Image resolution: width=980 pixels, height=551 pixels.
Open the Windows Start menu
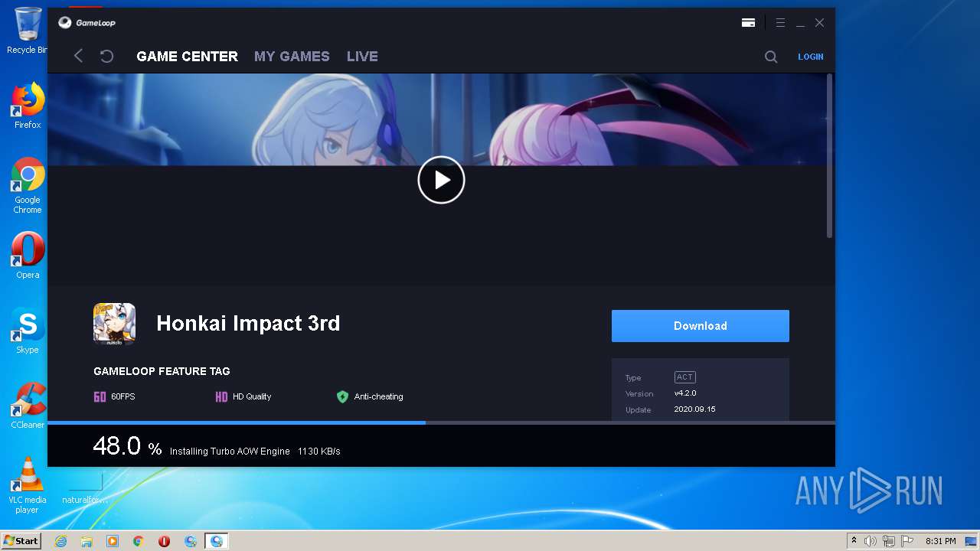point(21,540)
